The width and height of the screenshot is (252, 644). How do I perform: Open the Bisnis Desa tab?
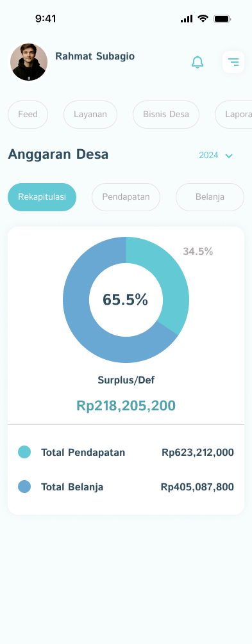point(166,114)
